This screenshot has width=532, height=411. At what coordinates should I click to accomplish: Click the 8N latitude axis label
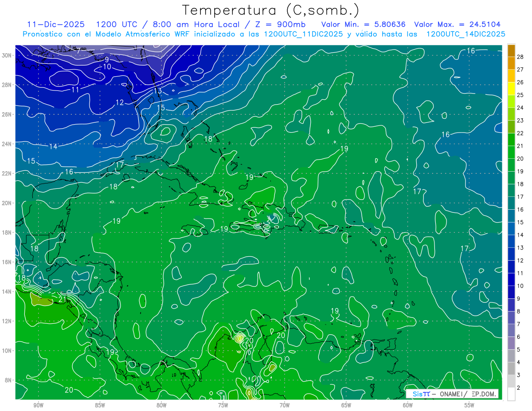click(8, 380)
